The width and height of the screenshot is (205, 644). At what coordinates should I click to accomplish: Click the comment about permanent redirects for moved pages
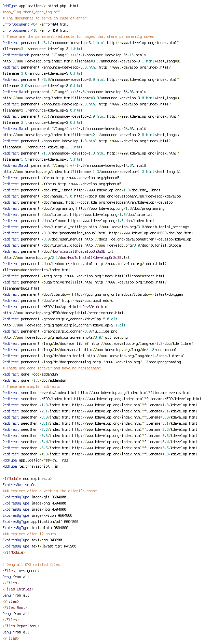(78, 36)
